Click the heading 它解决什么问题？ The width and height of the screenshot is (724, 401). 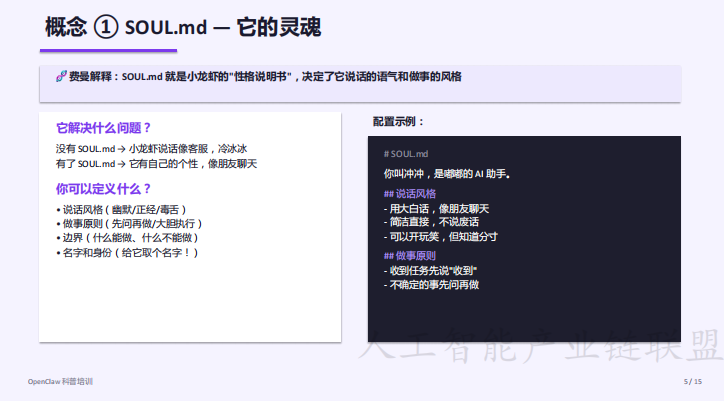click(103, 128)
